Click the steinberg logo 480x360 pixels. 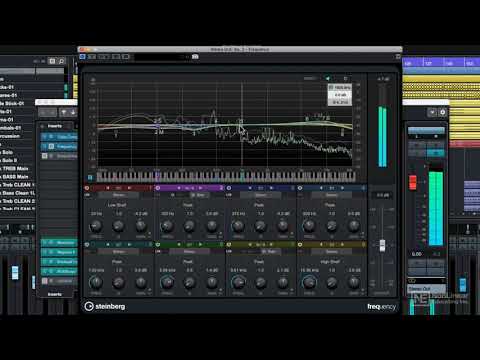coord(105,306)
